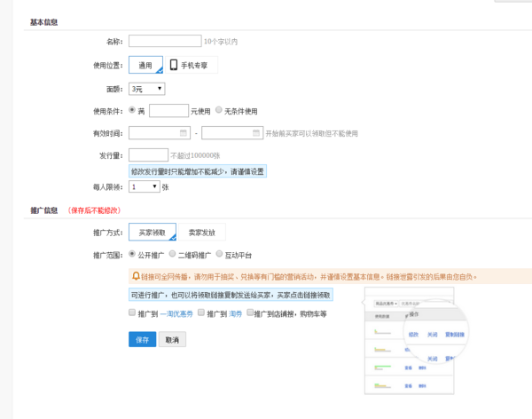
Task: Click the 取消 cancel button
Action: point(172,339)
